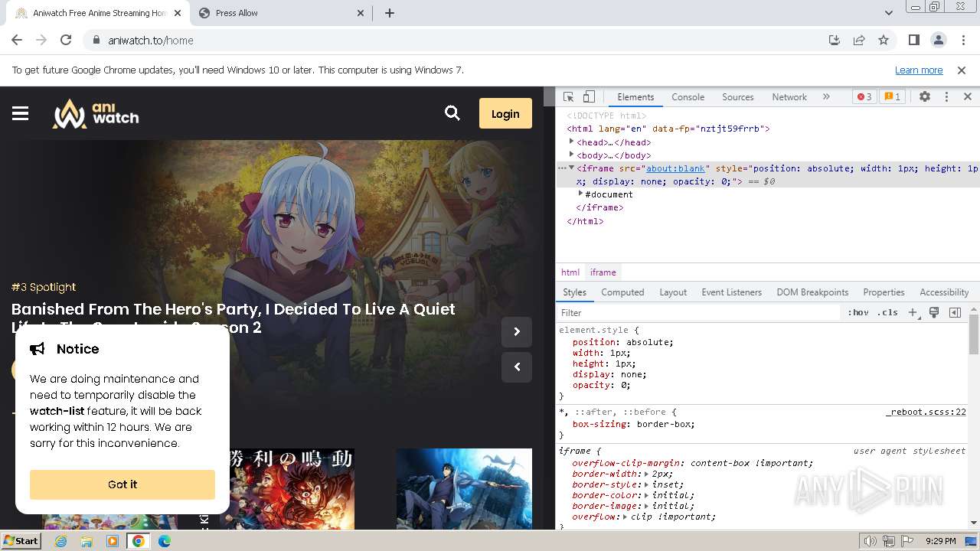Expand the body element node
Screen dimensions: 980x551
click(571, 155)
